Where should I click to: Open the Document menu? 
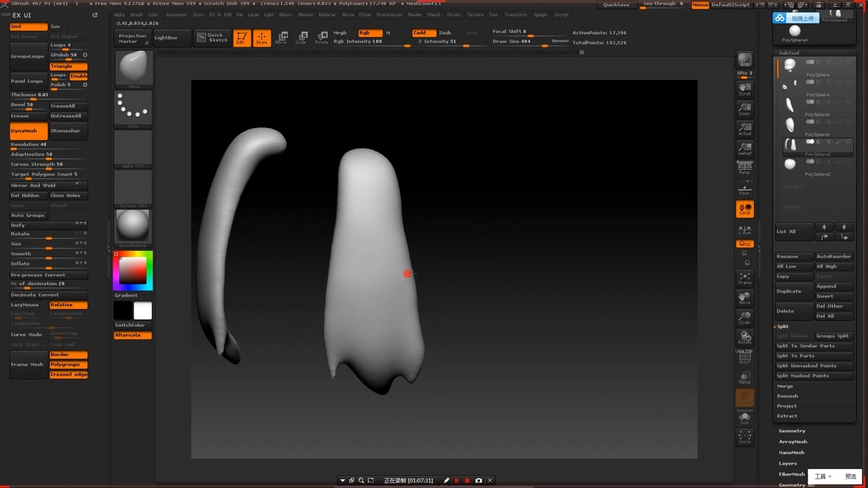pyautogui.click(x=176, y=14)
